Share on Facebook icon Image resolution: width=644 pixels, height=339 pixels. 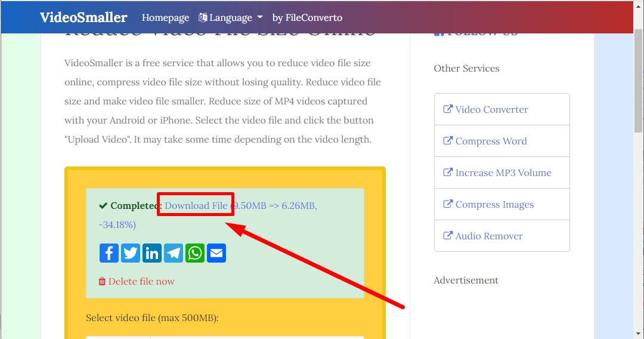click(109, 253)
